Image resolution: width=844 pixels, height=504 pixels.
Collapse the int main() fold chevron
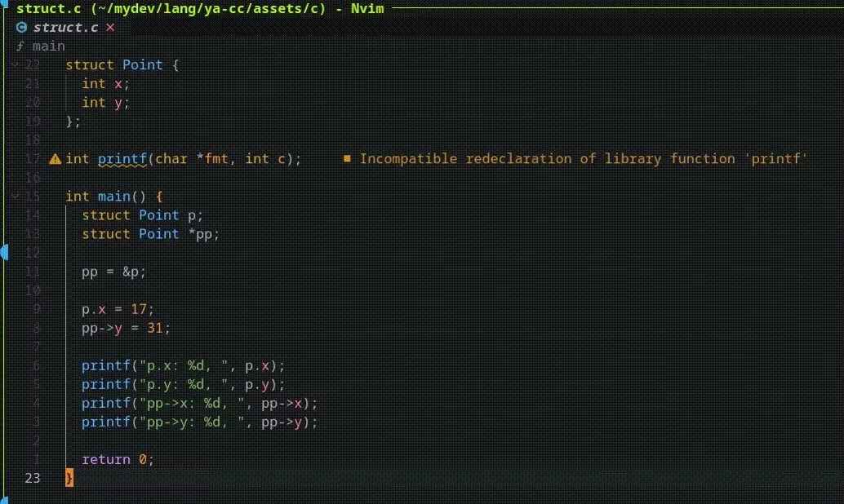coord(16,197)
